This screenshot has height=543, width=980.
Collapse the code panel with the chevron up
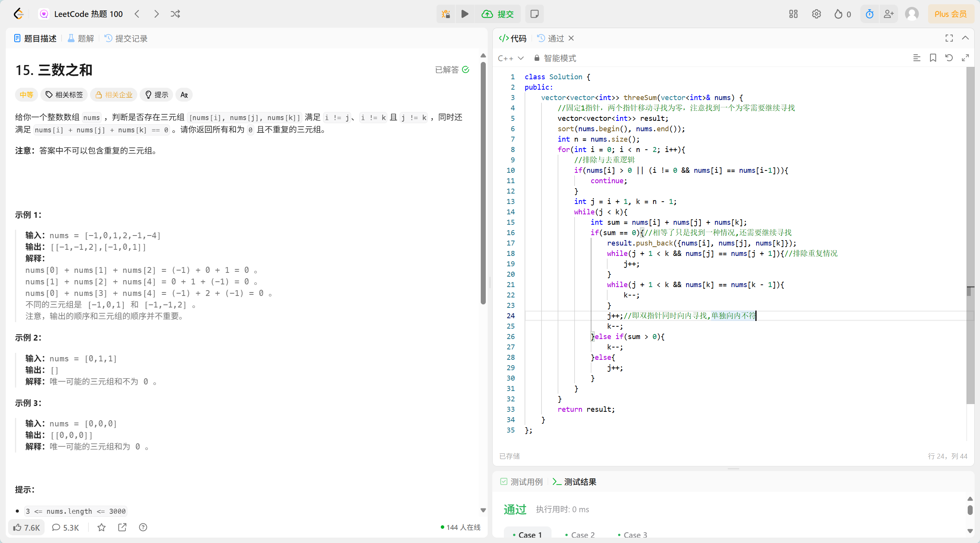click(x=965, y=38)
